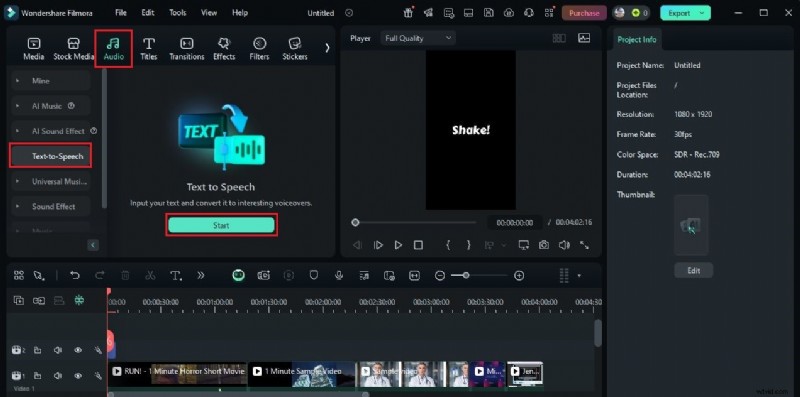Image resolution: width=800 pixels, height=397 pixels.
Task: Open the Filters tab
Action: [x=259, y=49]
